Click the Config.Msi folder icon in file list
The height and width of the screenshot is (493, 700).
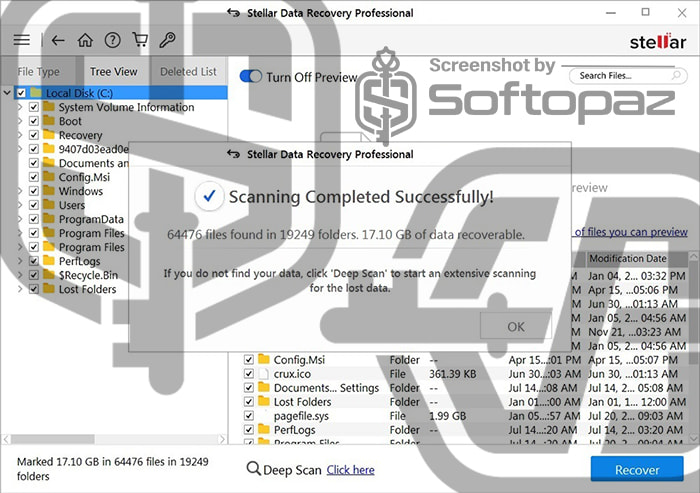pos(264,359)
